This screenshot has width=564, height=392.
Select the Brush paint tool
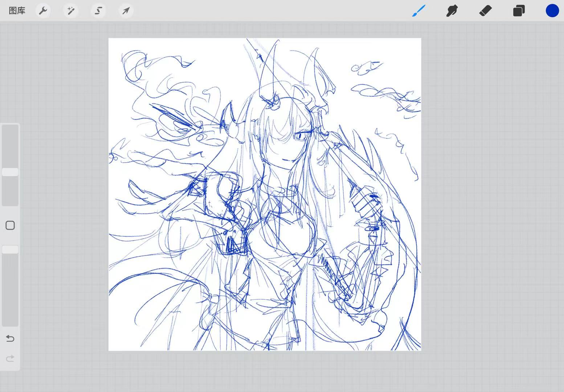418,11
